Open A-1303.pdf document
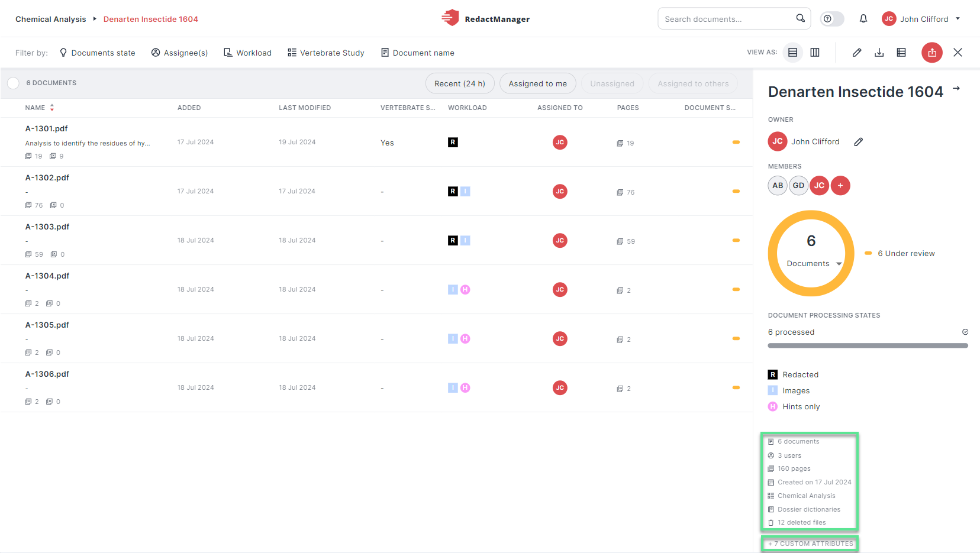 (x=47, y=227)
